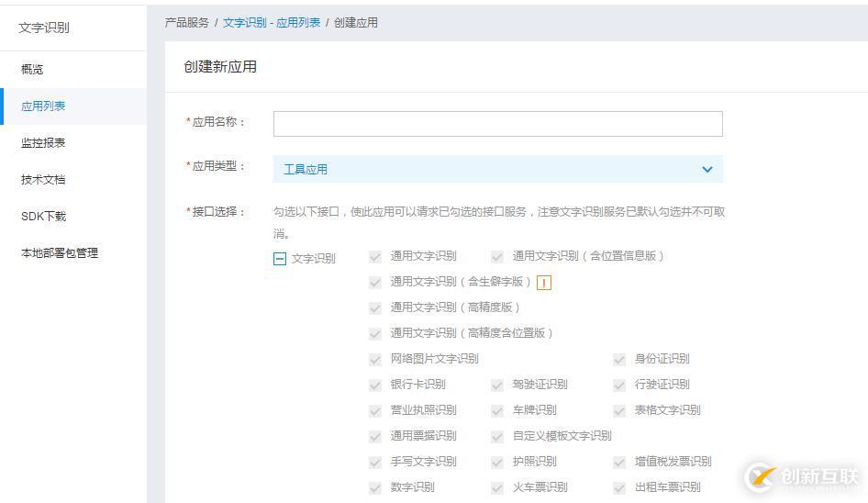Toggle the 火车票识别 checkbox
Viewport: 868px width, 503px height.
[x=497, y=488]
